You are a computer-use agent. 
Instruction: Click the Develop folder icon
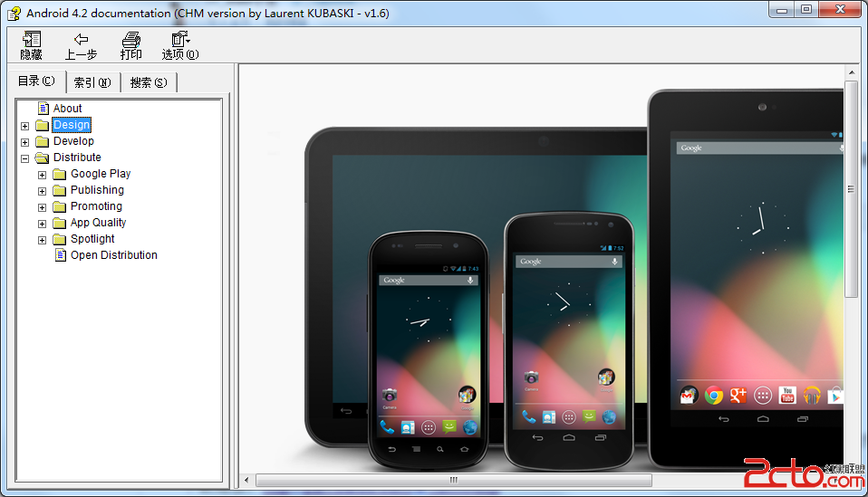[x=42, y=141]
